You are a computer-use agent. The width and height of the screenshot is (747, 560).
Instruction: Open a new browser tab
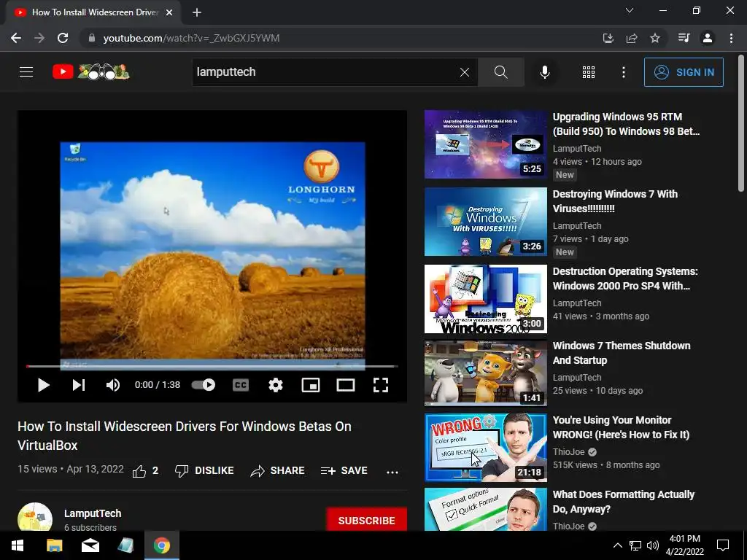[197, 12]
